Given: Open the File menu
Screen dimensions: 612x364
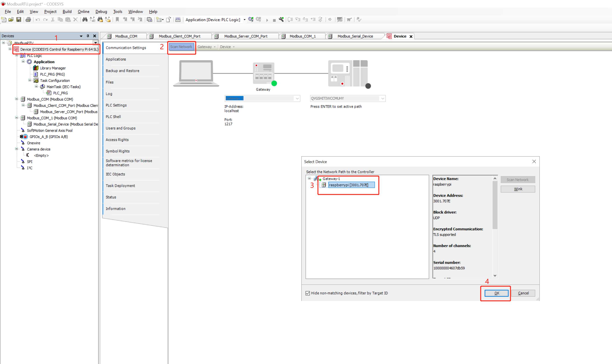Looking at the screenshot, I should [x=8, y=12].
